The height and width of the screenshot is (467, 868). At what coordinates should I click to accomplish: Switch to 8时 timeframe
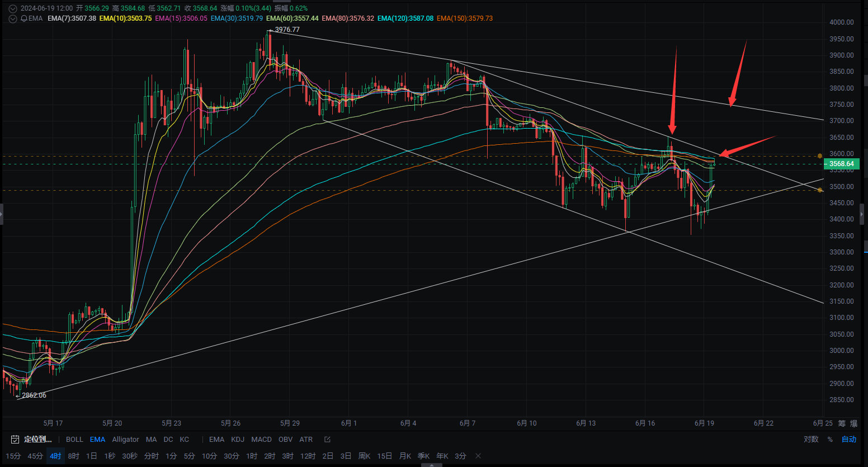click(x=74, y=456)
